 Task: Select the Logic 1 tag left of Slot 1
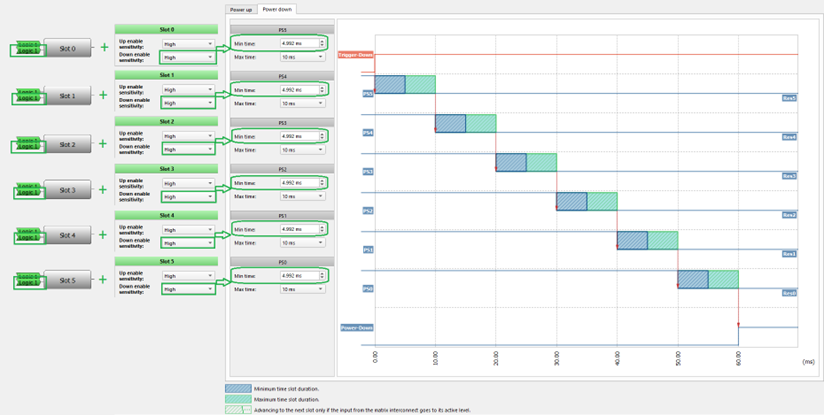pyautogui.click(x=28, y=99)
